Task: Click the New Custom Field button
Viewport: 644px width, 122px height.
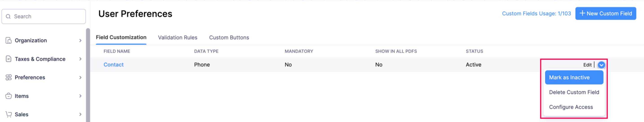Action: click(x=606, y=13)
